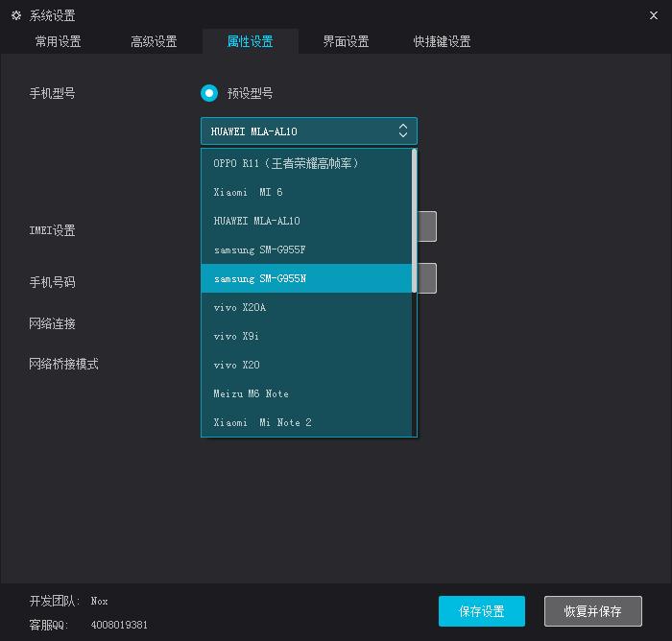The width and height of the screenshot is (672, 641).
Task: Go to the 界面设置 tab
Action: click(x=347, y=41)
